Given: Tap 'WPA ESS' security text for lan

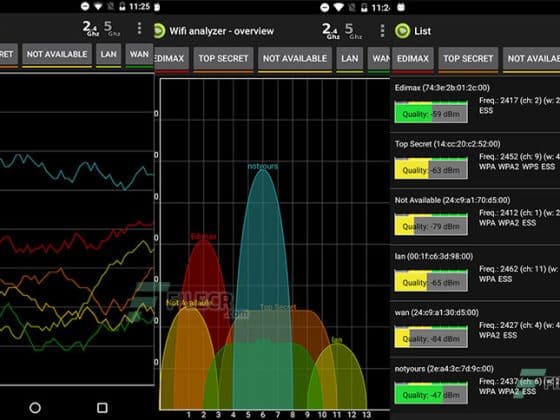Looking at the screenshot, I should pos(495,279).
